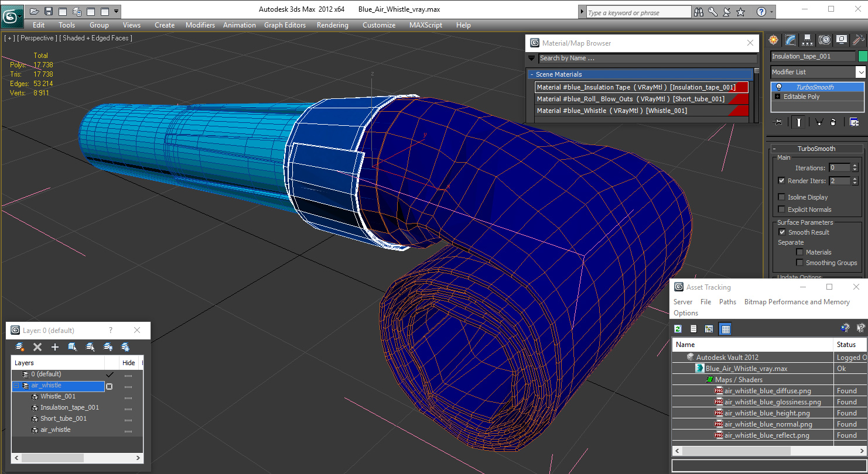Toggle Smooth Result checkbox

coord(781,232)
